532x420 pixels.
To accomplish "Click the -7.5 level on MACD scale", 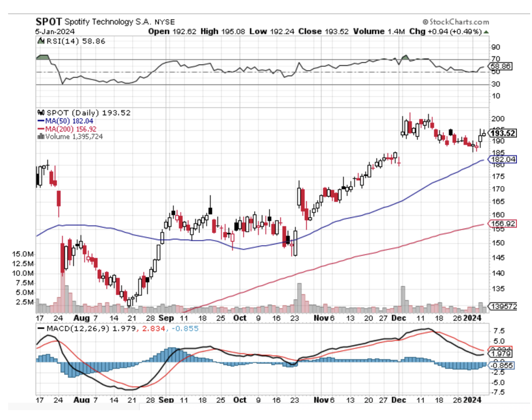I will (x=497, y=392).
